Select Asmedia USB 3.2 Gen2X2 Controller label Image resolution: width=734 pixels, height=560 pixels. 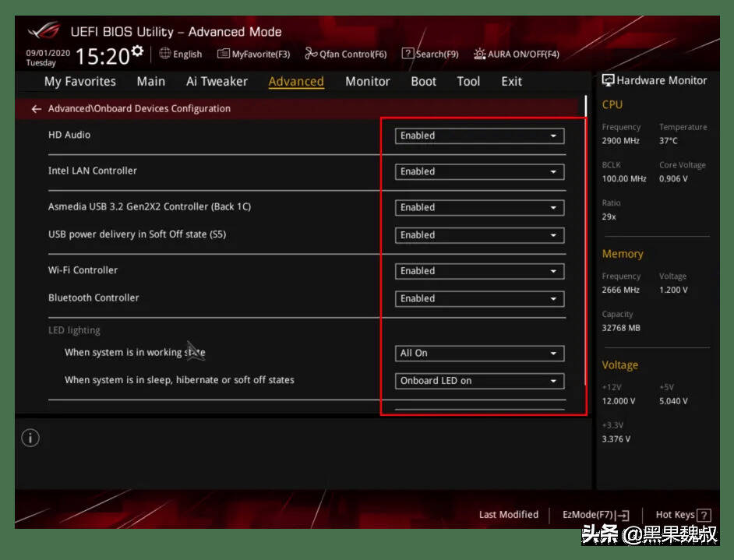[x=150, y=206]
